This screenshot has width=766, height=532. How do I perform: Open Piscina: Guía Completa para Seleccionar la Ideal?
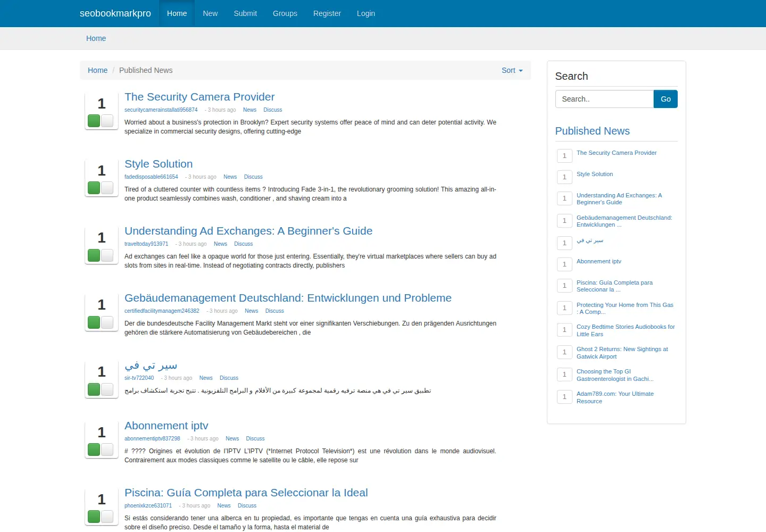[x=246, y=493]
